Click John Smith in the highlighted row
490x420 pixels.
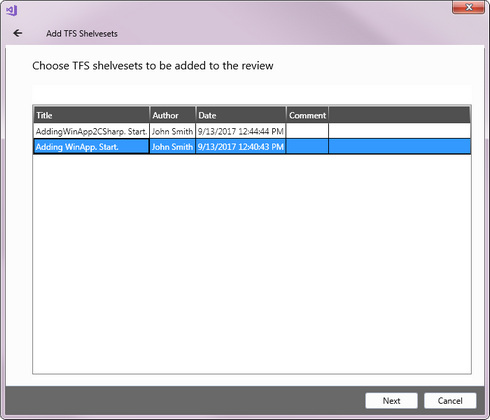(173, 147)
